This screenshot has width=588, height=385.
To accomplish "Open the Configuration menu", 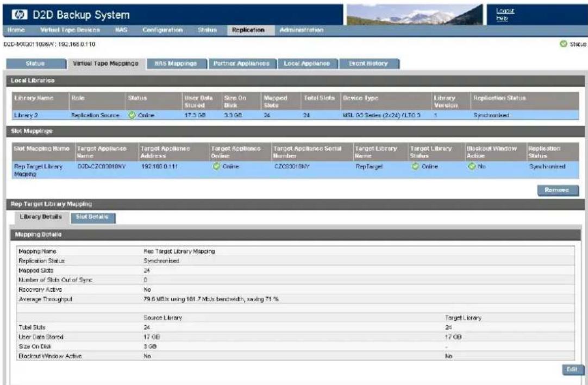I will [x=162, y=30].
